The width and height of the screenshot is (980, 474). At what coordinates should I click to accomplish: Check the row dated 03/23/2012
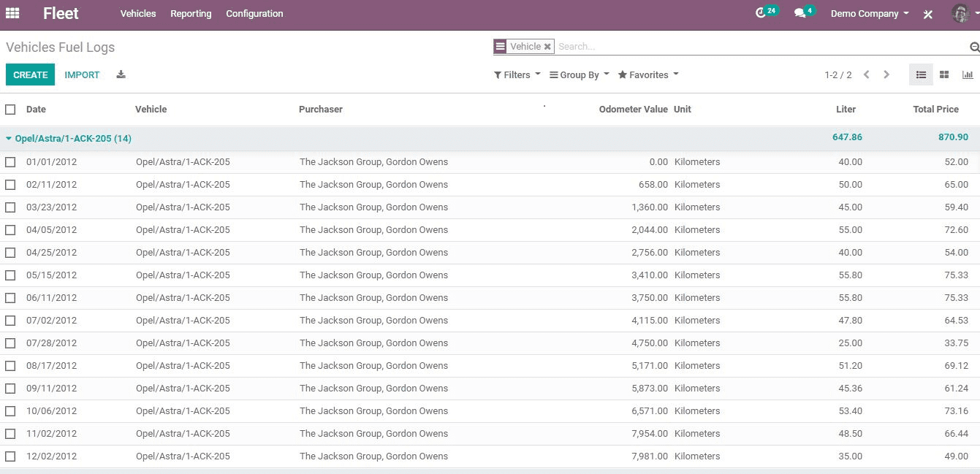click(x=10, y=207)
